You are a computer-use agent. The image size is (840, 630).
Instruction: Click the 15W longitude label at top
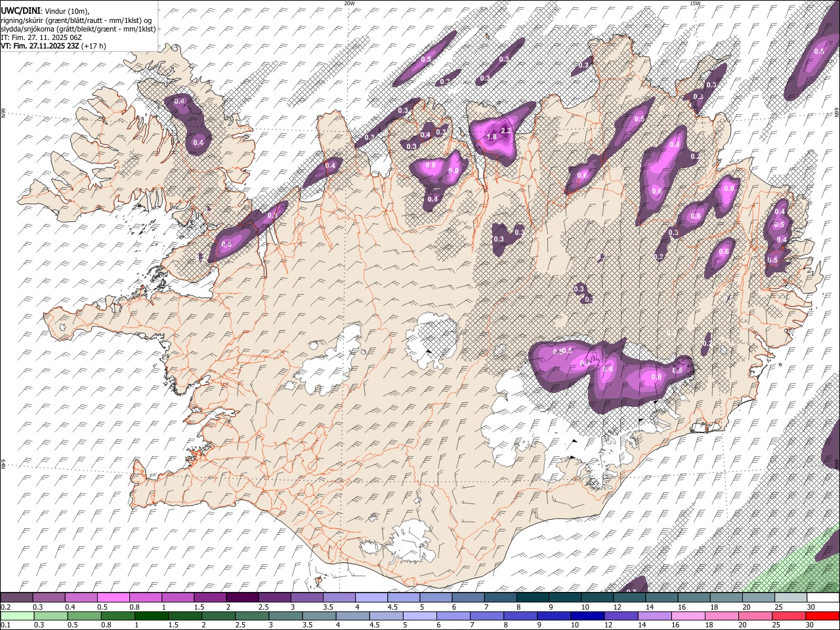695,3
